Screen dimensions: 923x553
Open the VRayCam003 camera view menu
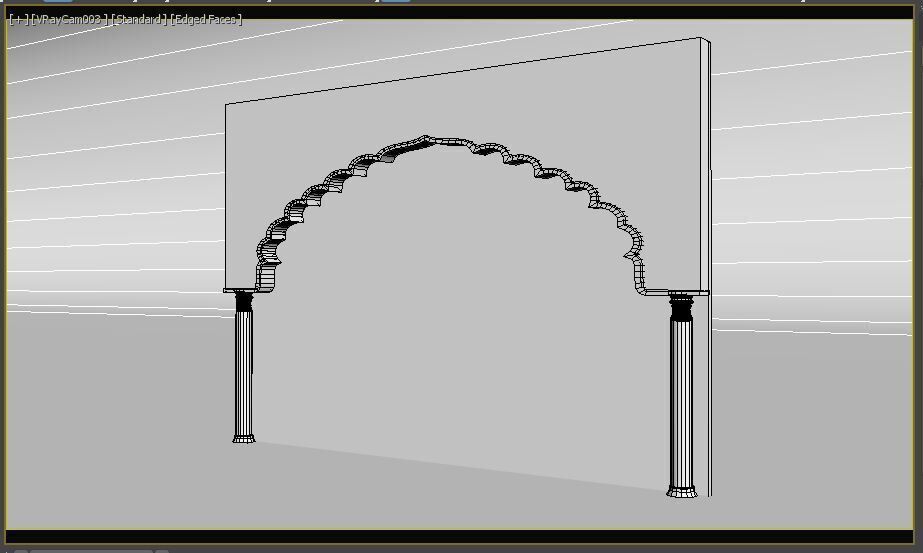[69, 19]
